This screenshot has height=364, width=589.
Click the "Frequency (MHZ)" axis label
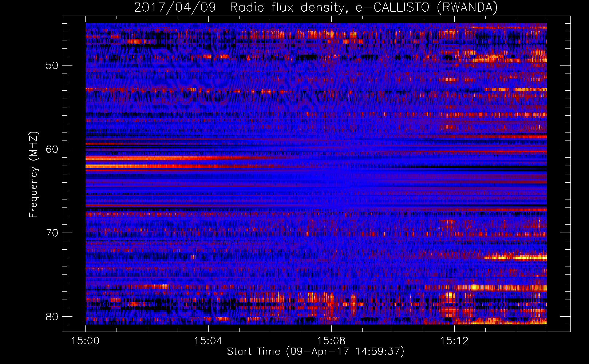pos(33,174)
